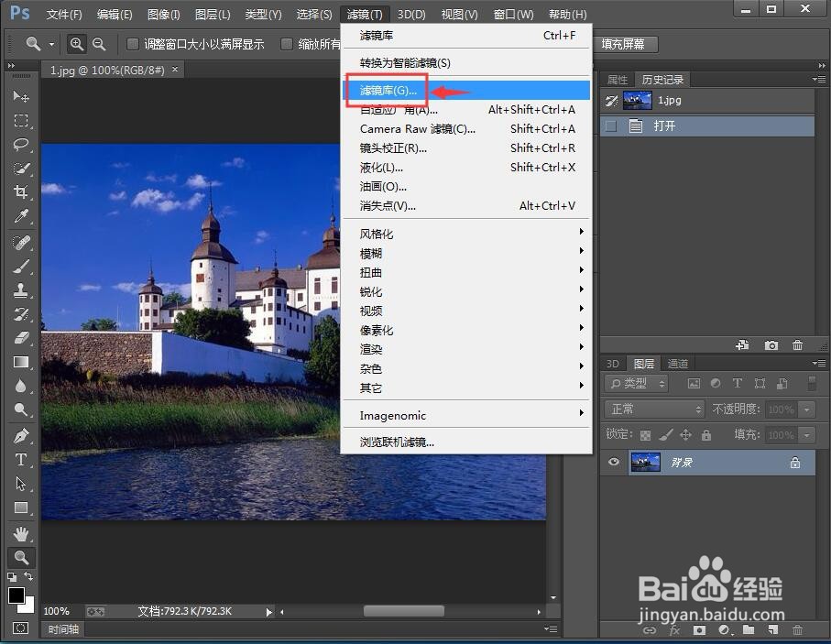The height and width of the screenshot is (644, 831).
Task: Select the Zoom tool in toolbox
Action: click(21, 557)
